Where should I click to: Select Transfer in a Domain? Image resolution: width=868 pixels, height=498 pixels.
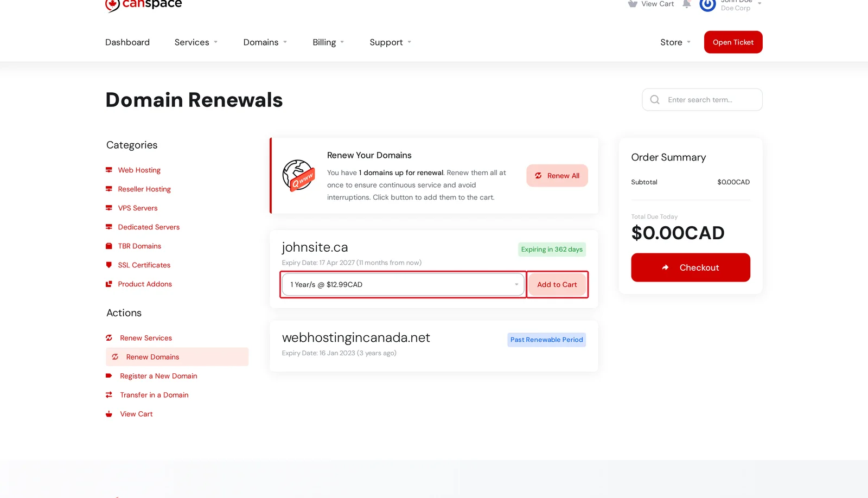pyautogui.click(x=154, y=394)
